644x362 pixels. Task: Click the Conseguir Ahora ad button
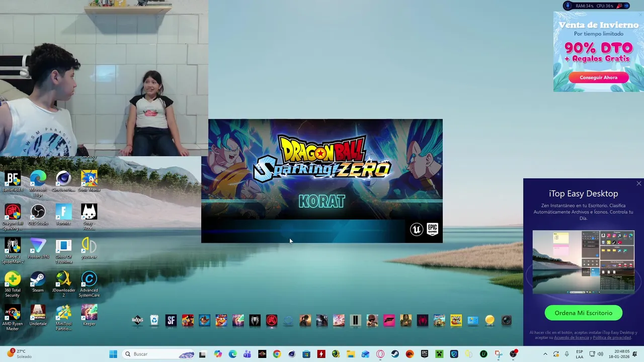(598, 77)
